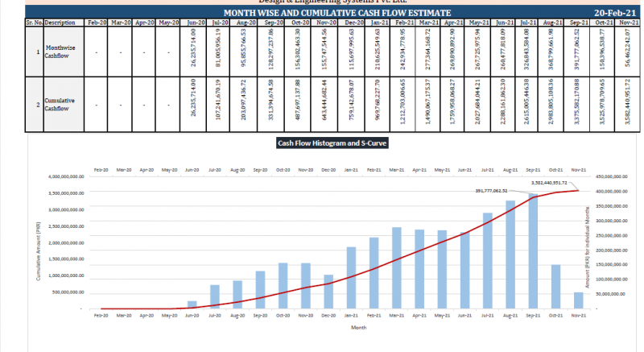644x352 pixels.
Task: Click monthwise value 128,297,237.86 for Sep-20
Action: click(270, 48)
